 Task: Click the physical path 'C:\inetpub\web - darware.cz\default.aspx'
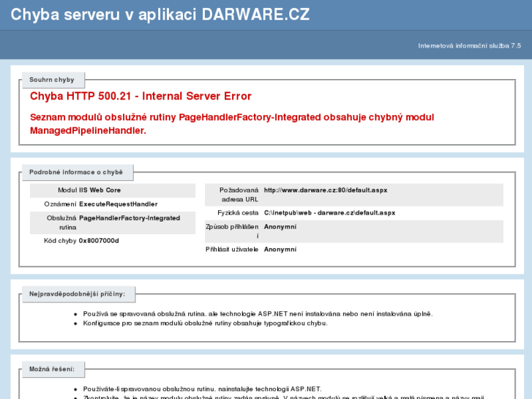[x=329, y=213]
